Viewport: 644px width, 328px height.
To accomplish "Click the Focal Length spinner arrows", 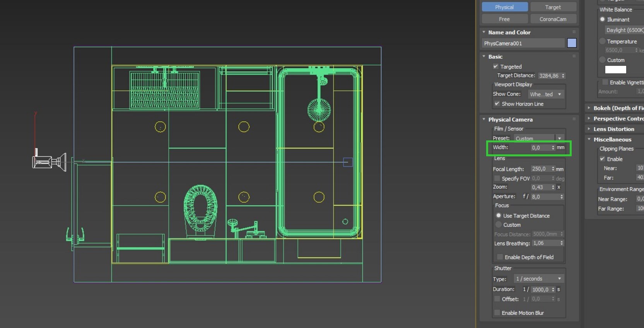I will coord(553,169).
